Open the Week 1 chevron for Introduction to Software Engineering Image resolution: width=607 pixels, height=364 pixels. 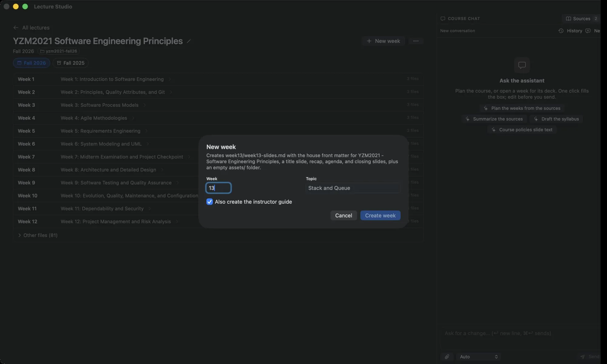[170, 79]
